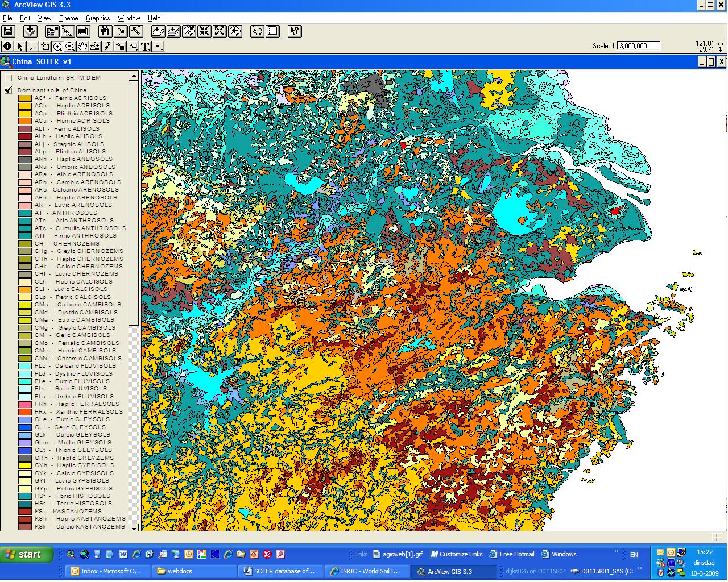Viewport: 728px width, 582px height.
Task: Click the Add Theme icon
Action: pyautogui.click(x=30, y=31)
